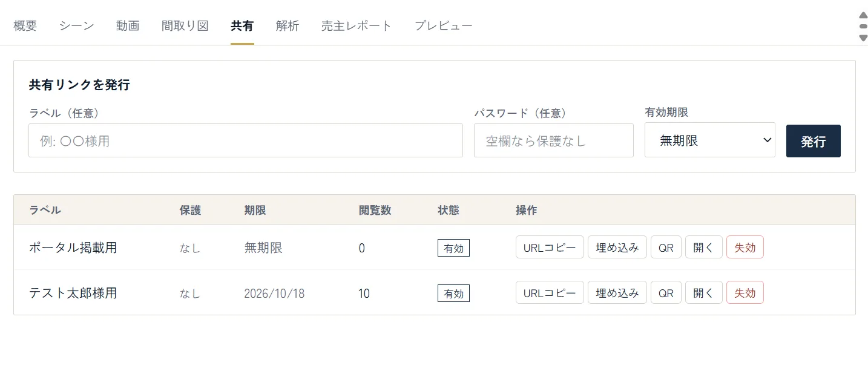
Task: Click the テスト太郎様用 label cell
Action: click(x=73, y=293)
